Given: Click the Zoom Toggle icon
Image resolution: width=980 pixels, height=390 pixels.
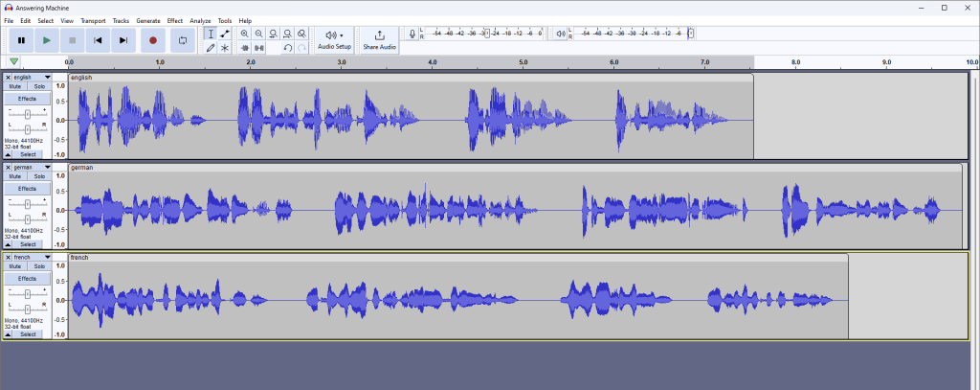Looking at the screenshot, I should coord(301,34).
